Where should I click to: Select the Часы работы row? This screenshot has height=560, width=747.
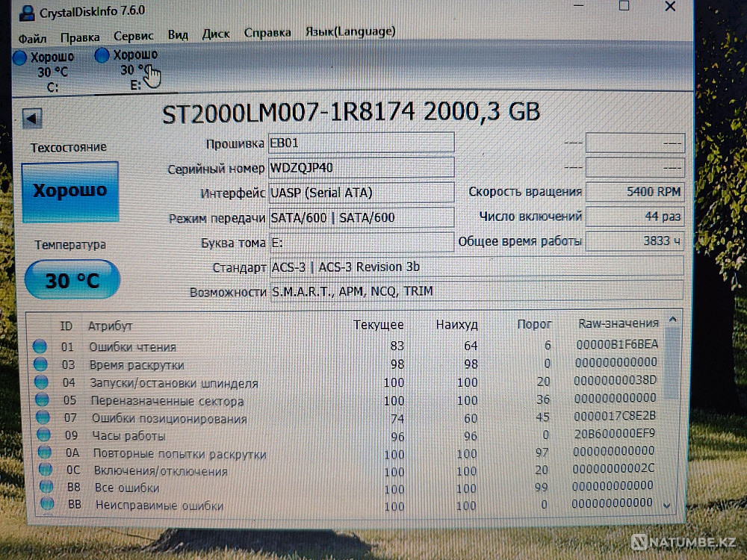tap(348, 435)
